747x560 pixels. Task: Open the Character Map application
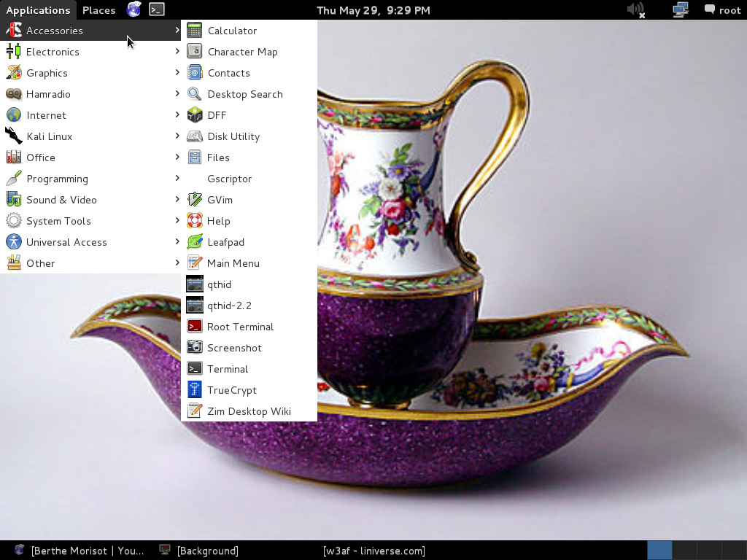point(242,52)
